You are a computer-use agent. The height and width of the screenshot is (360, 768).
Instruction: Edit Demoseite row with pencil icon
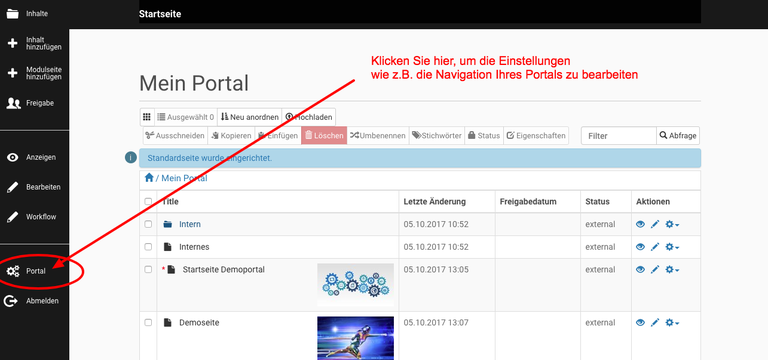655,323
